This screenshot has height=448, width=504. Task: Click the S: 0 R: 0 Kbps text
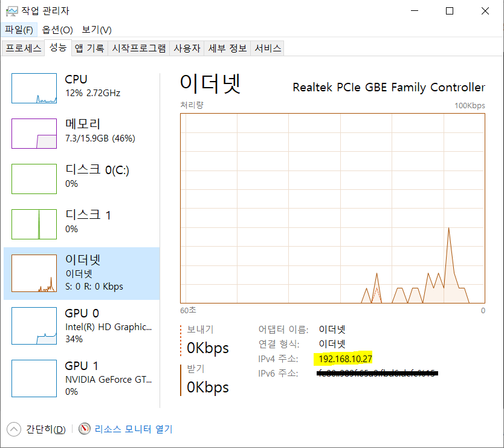tap(94, 286)
